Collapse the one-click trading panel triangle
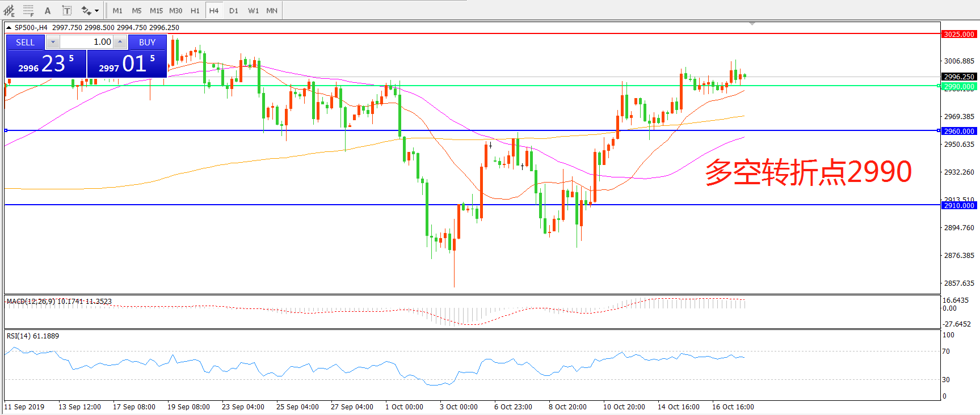The height and width of the screenshot is (415, 980). pos(9,27)
